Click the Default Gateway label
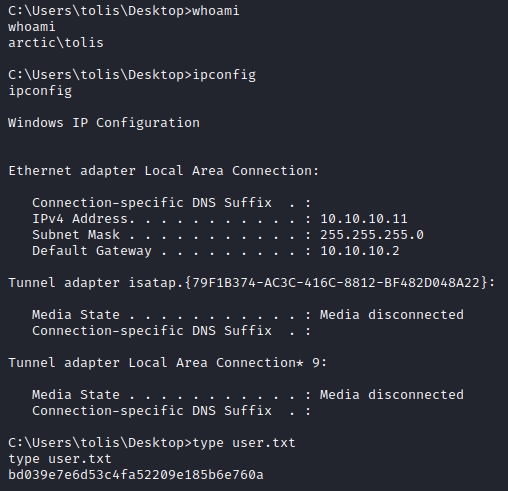508x491 pixels. (92, 251)
